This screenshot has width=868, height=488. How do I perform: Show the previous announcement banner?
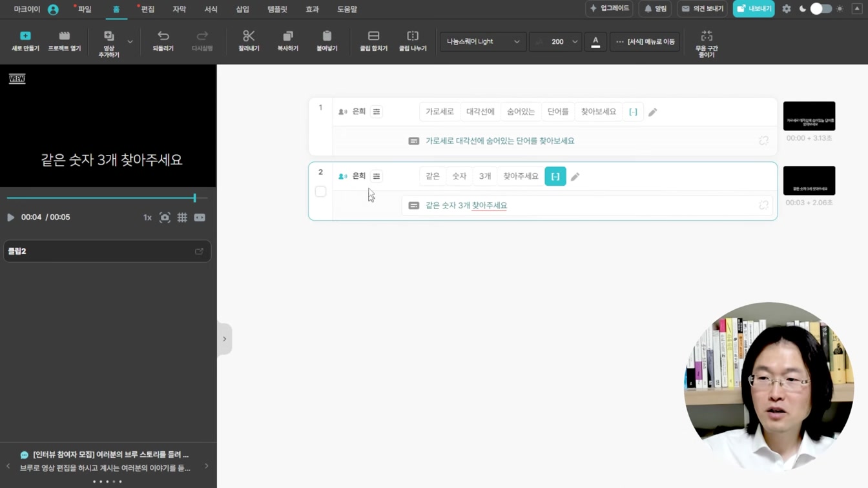point(8,465)
